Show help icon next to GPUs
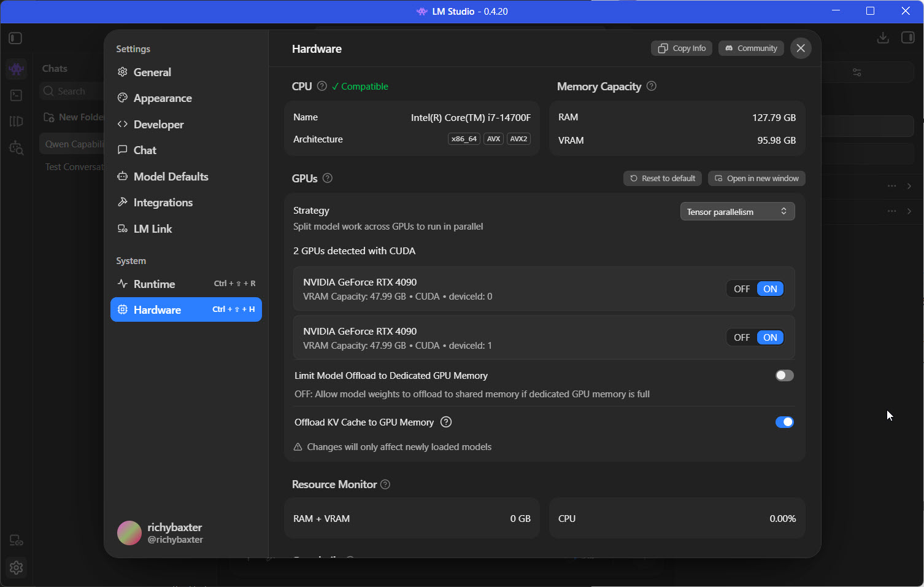This screenshot has height=587, width=924. coord(328,179)
